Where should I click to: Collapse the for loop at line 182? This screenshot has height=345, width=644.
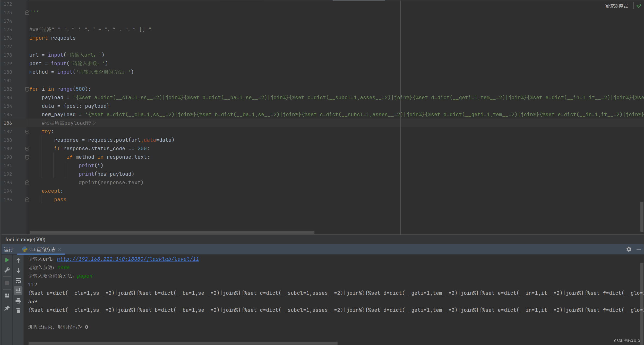(27, 89)
